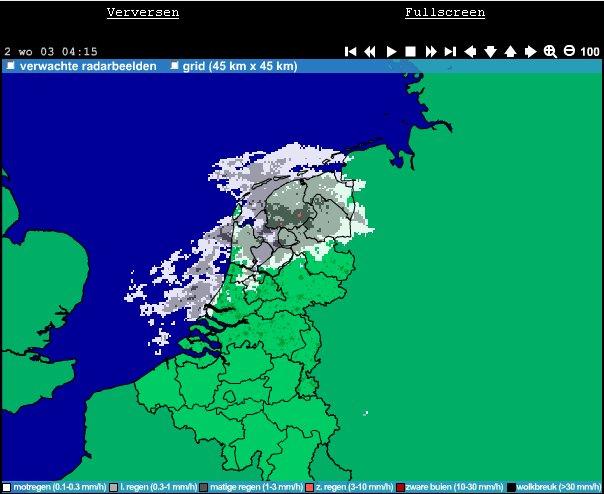Click the Verversen refresh link

tap(143, 12)
